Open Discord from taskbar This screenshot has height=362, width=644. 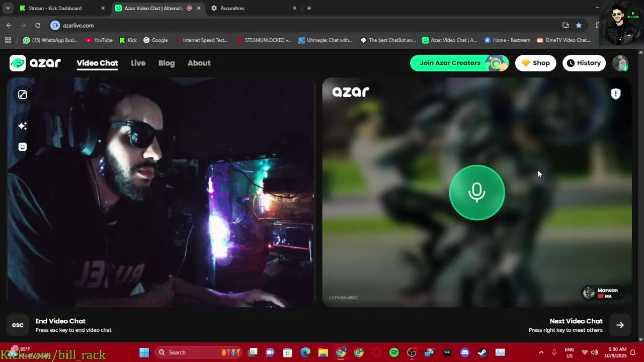coord(465,352)
